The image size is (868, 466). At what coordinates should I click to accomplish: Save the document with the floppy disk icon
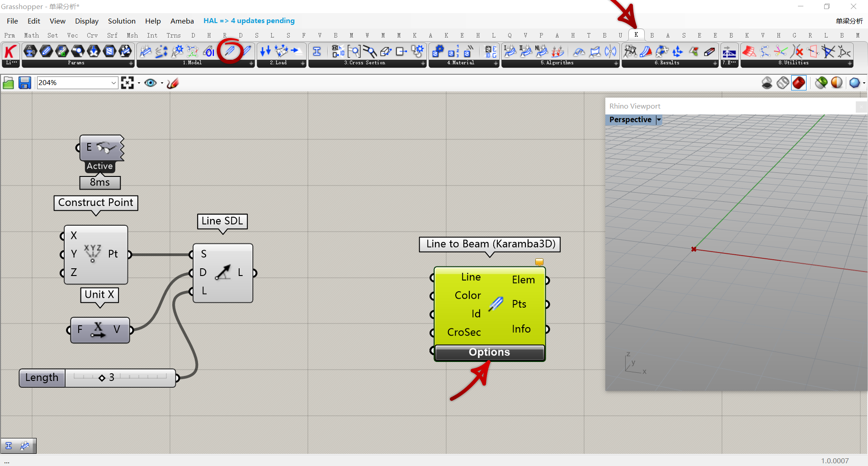pos(24,83)
